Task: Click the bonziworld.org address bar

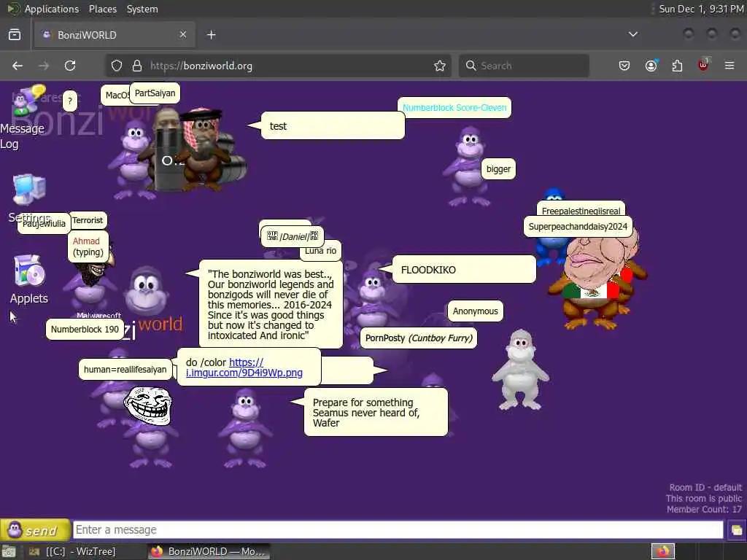Action: tap(277, 66)
